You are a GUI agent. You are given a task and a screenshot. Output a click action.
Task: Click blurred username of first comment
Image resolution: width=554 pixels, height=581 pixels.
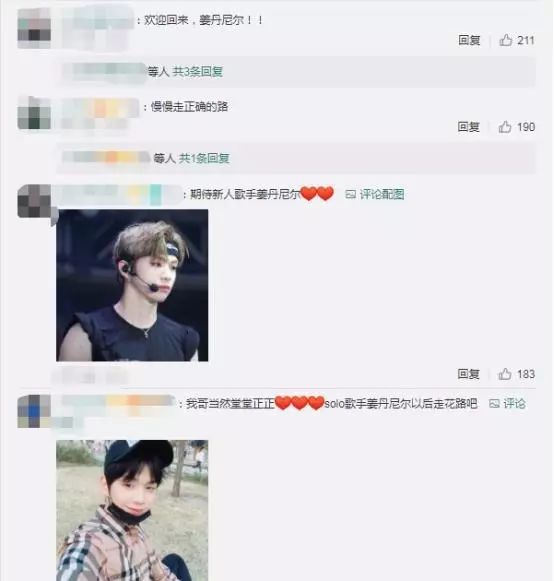pyautogui.click(x=97, y=19)
